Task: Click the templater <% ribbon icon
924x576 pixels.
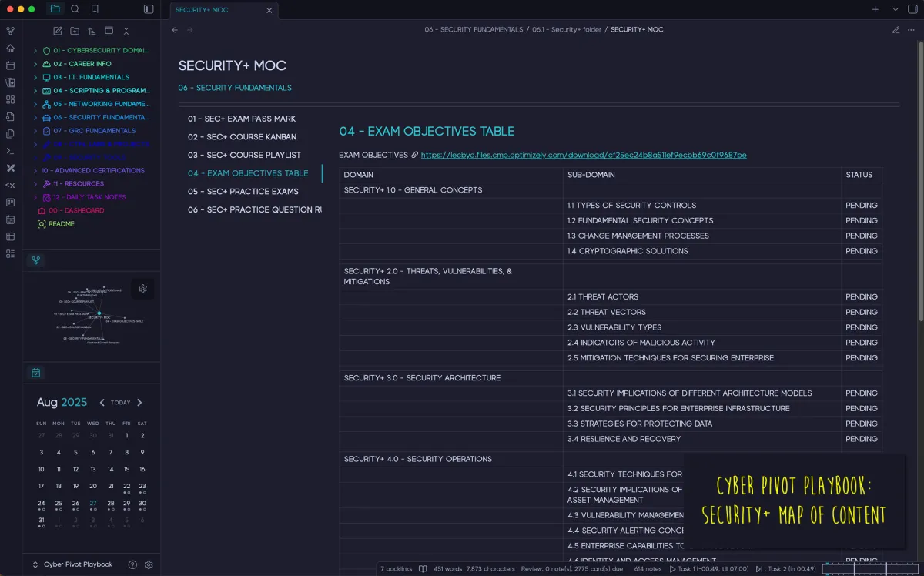Action: 10,185
